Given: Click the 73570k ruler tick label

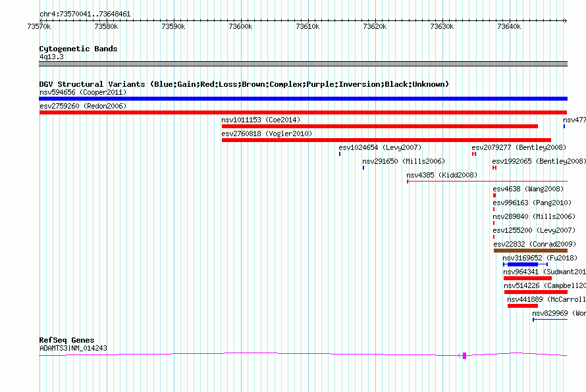Looking at the screenshot, I should click(39, 26).
